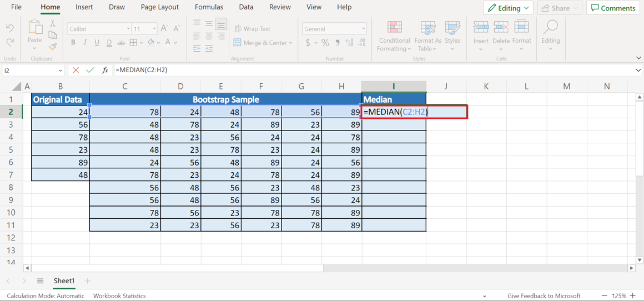
Task: Click the Copy icon
Action: 53,35
